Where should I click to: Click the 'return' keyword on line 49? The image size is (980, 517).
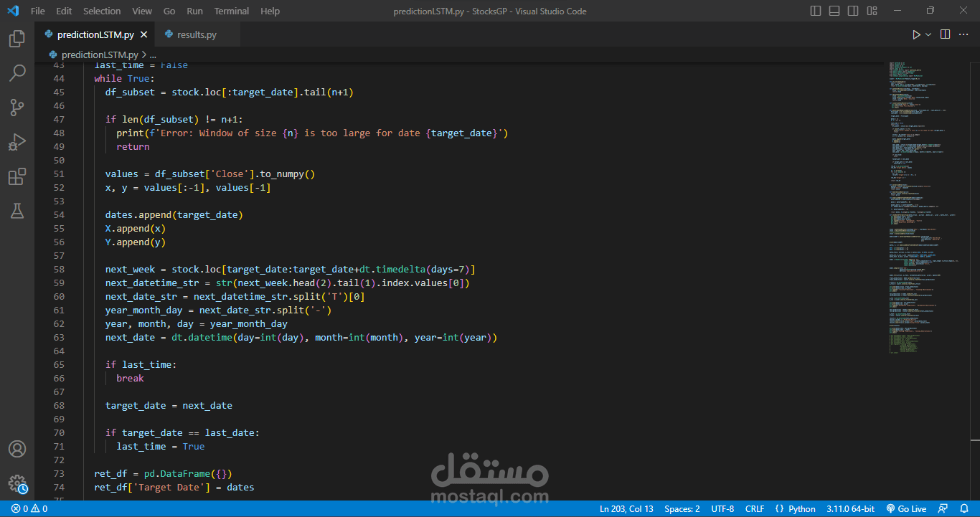pyautogui.click(x=133, y=146)
